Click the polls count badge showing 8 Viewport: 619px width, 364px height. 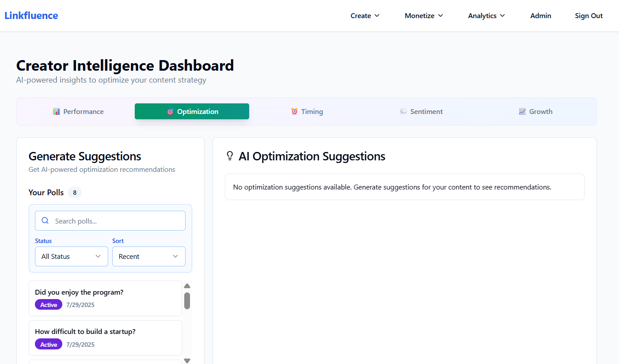point(75,193)
